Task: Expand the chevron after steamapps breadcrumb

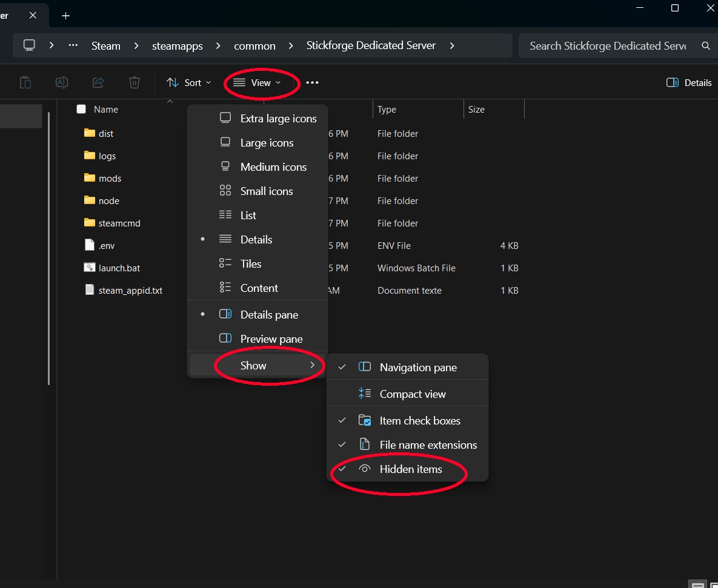Action: [218, 45]
